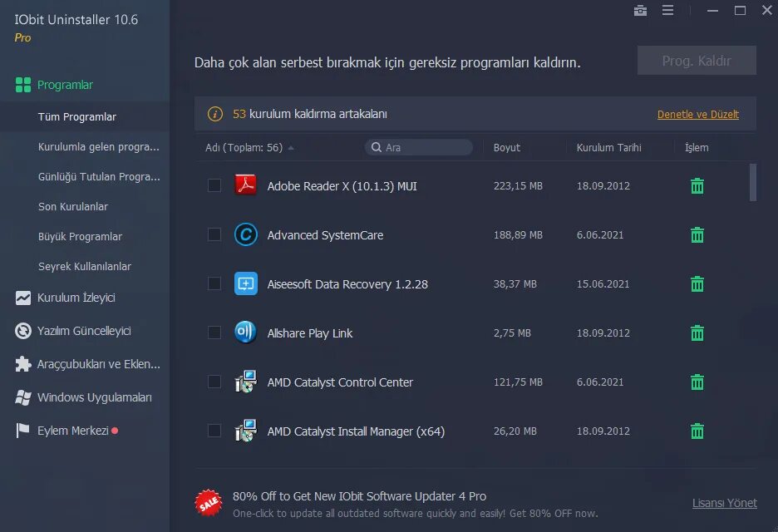The width and height of the screenshot is (778, 532).
Task: Click the Prog. Kaldır button
Action: point(697,61)
